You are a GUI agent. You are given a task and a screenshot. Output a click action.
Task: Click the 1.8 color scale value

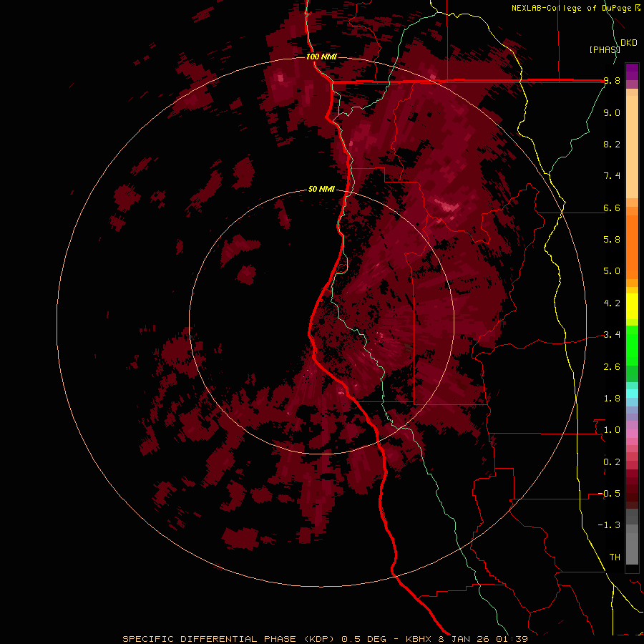tap(612, 398)
